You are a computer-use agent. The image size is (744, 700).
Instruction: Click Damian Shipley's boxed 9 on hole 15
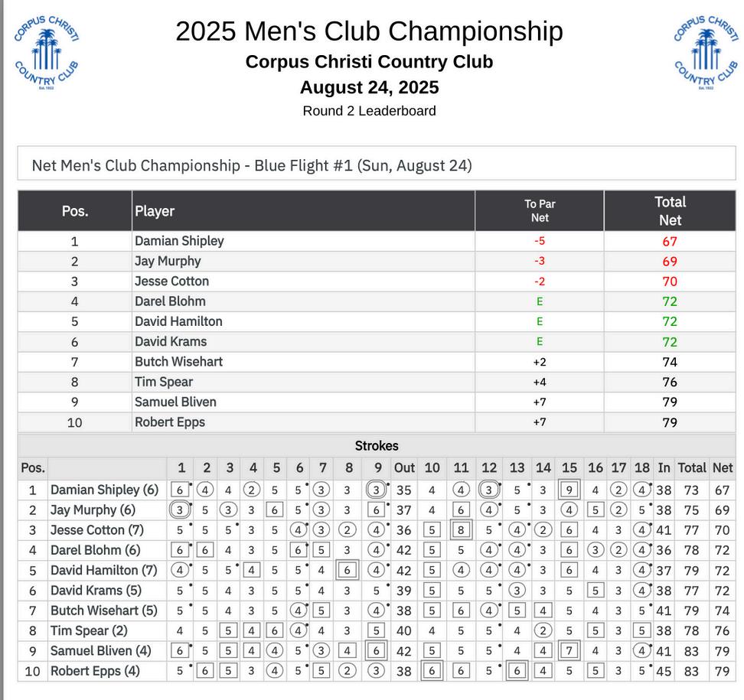[x=569, y=490]
